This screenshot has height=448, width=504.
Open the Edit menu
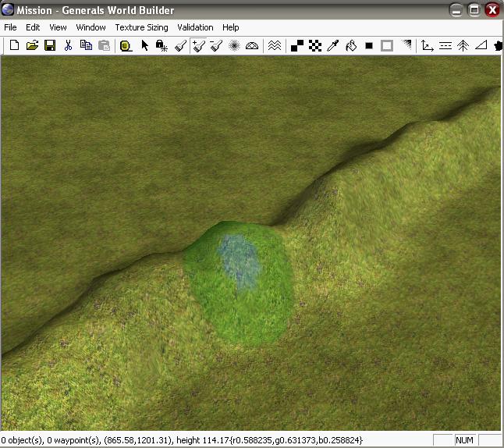[x=33, y=27]
